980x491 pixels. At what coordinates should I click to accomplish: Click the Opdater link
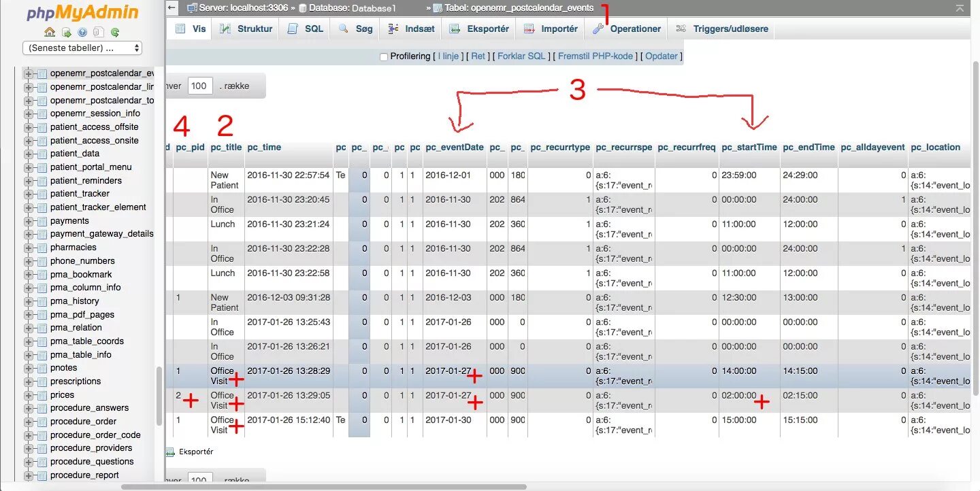661,56
